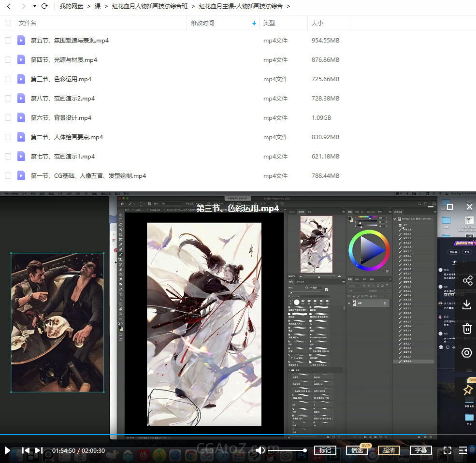Expand navigation history dropdown arrow
This screenshot has height=463, width=476.
click(x=34, y=6)
